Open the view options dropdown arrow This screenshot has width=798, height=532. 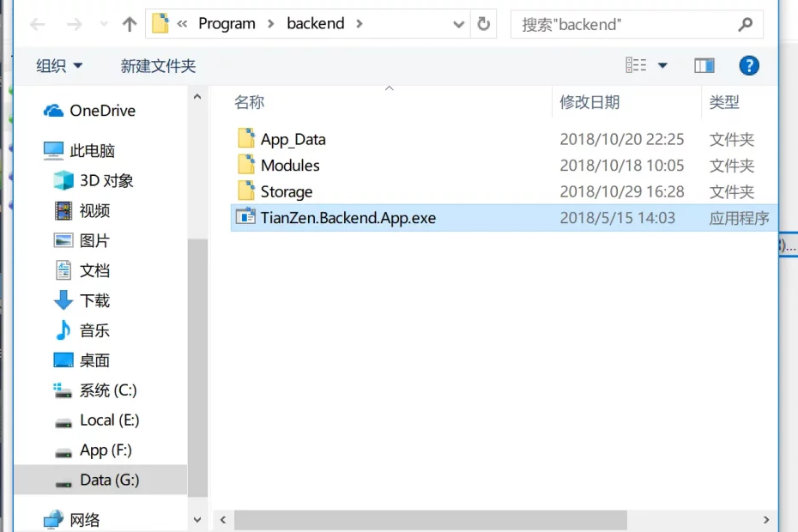click(662, 65)
